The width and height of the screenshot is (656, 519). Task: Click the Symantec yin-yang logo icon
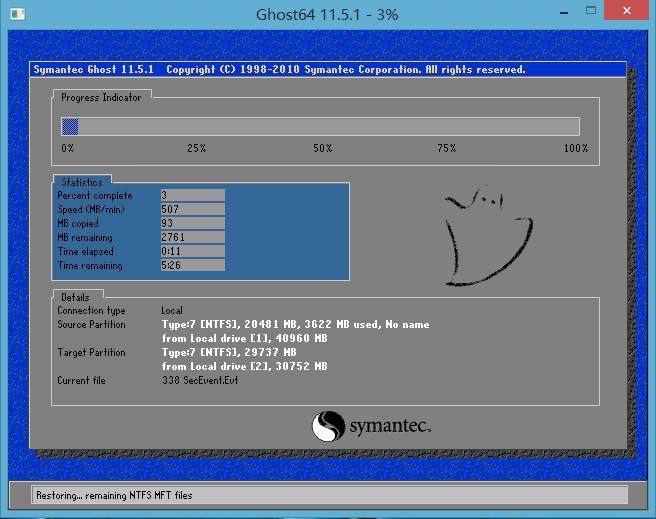coord(329,427)
